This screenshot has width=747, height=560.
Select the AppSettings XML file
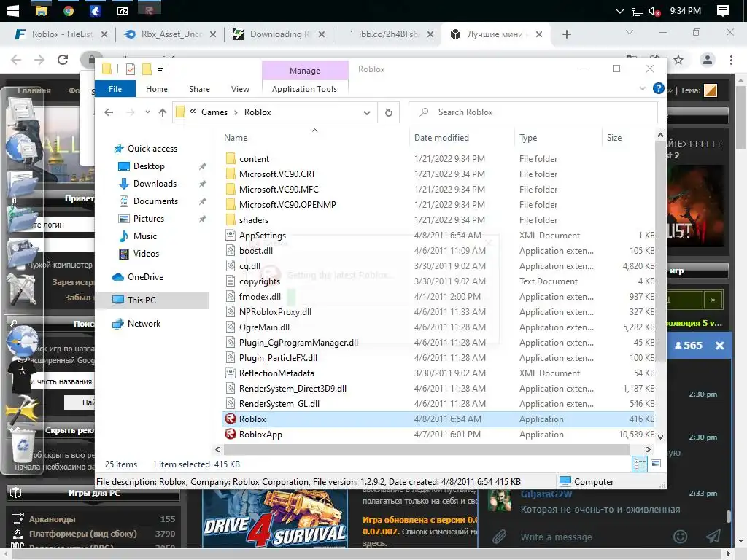point(263,236)
